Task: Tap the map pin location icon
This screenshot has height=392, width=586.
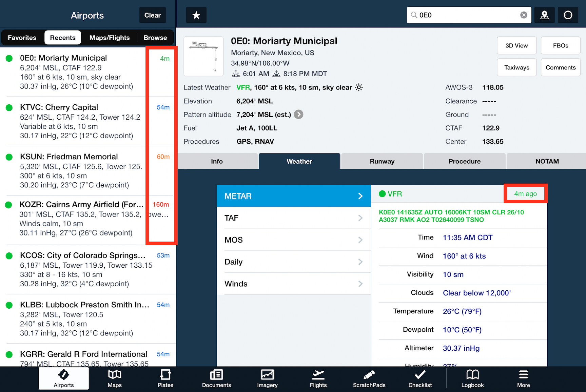Action: point(544,15)
